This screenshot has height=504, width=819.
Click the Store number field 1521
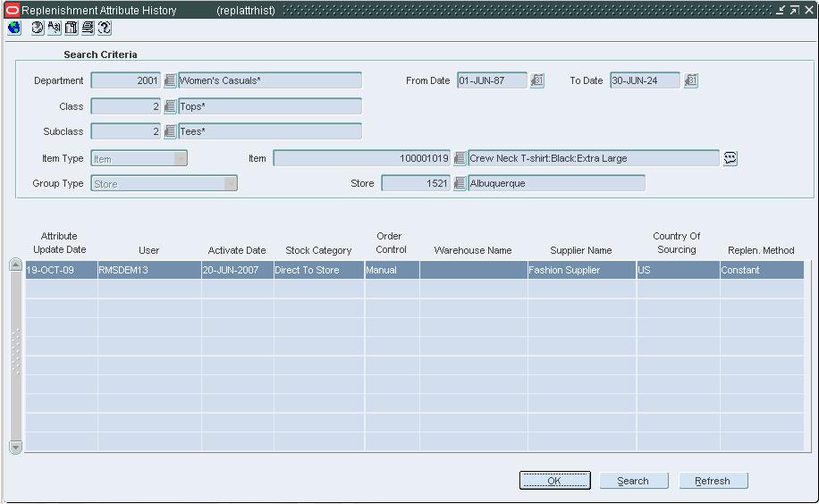(x=416, y=183)
